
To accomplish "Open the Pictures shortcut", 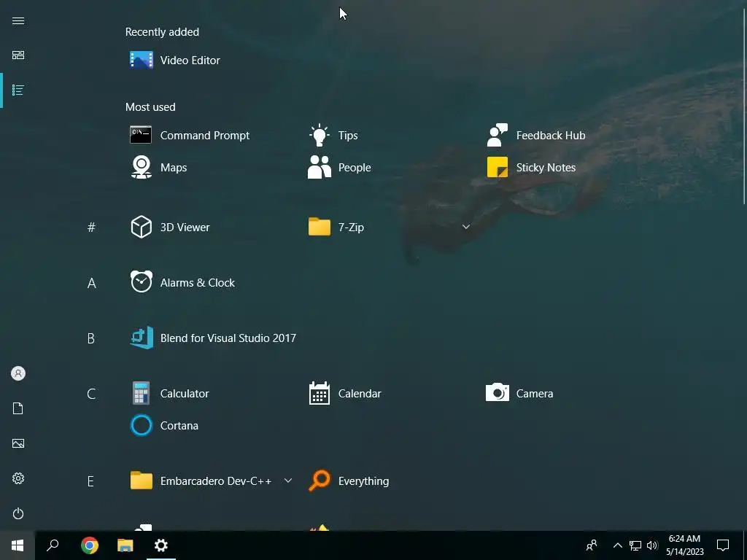I will coord(18,443).
